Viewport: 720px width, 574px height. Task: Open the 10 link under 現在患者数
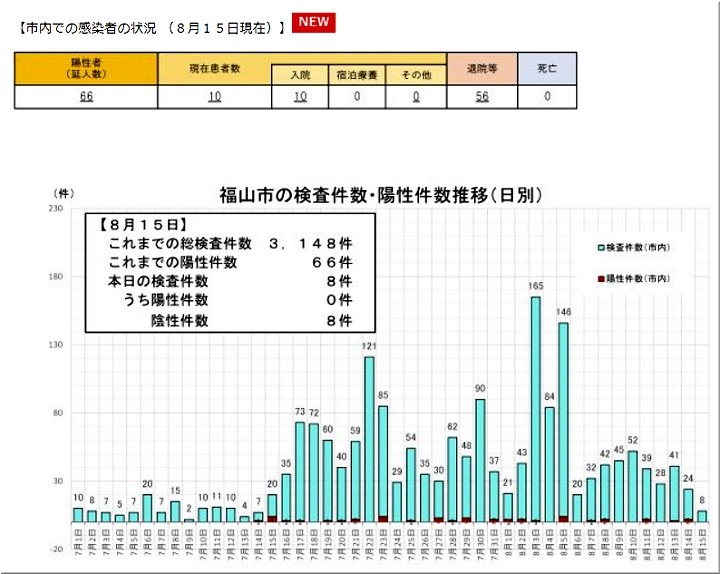[x=215, y=97]
